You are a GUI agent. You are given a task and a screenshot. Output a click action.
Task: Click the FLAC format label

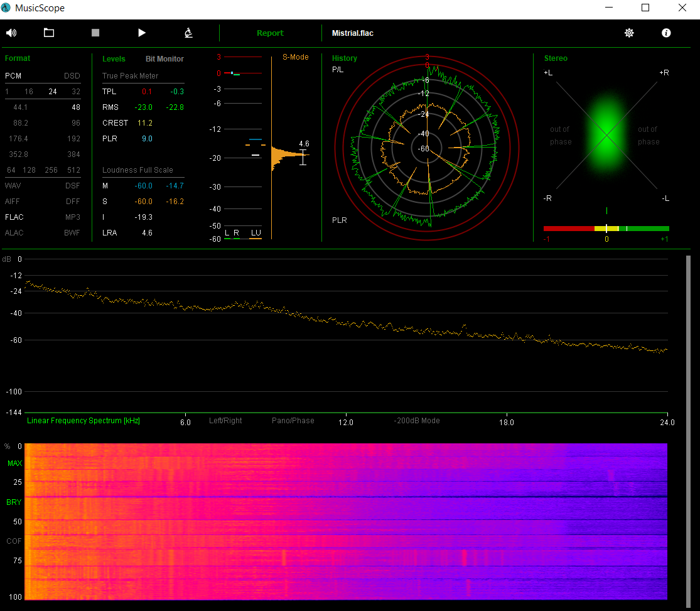coord(14,217)
